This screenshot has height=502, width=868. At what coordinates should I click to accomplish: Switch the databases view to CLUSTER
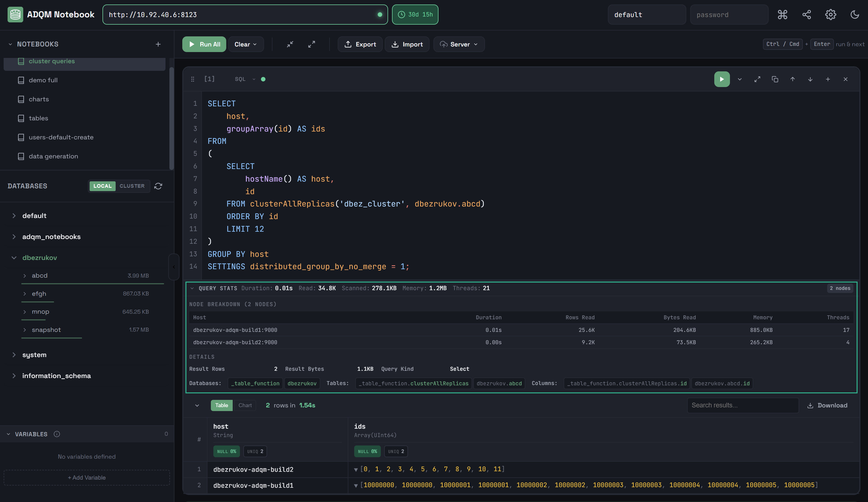tap(132, 186)
